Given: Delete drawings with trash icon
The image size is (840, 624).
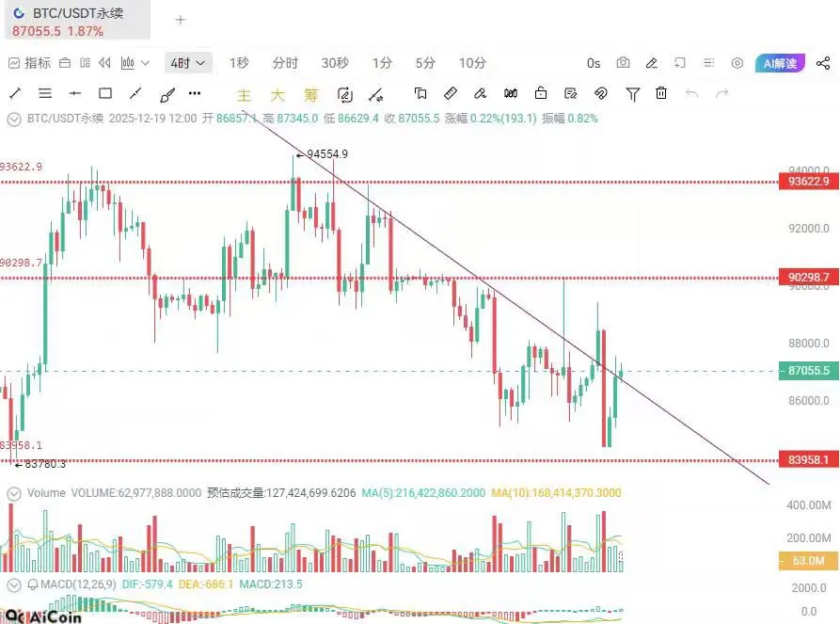Looking at the screenshot, I should pos(661,93).
